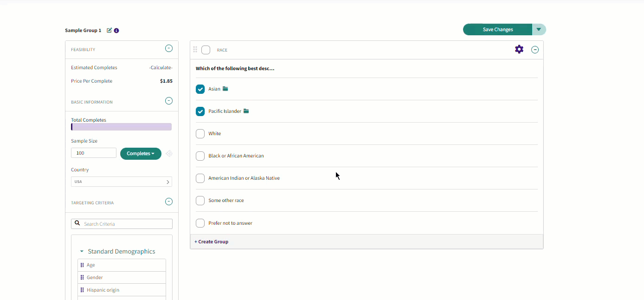644x300 pixels.
Task: Check Prefer not to answer
Action: coord(200,223)
